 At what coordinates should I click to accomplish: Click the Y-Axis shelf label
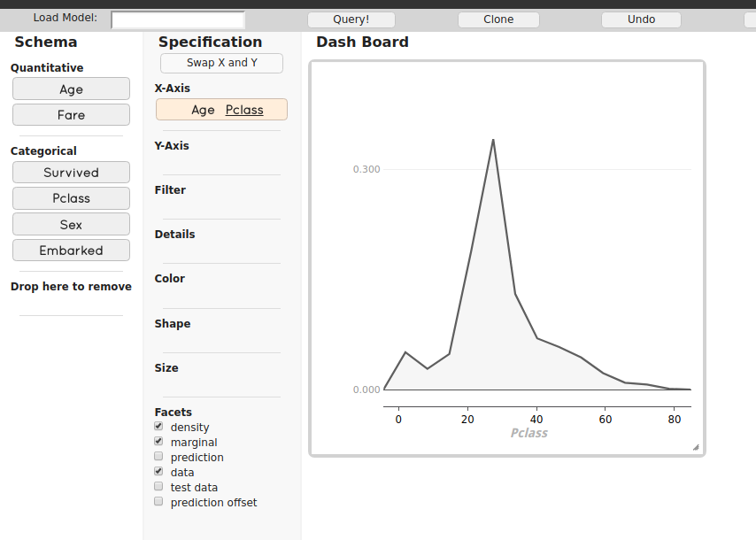pyautogui.click(x=172, y=145)
